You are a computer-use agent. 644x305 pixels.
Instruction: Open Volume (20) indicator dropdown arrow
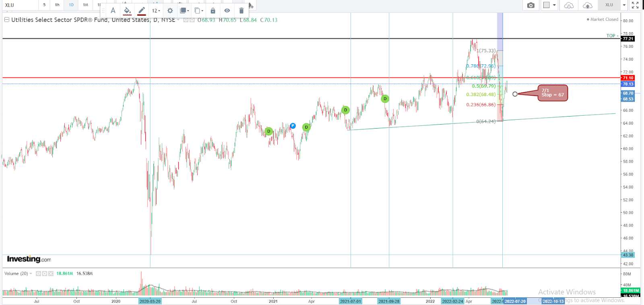click(31, 274)
